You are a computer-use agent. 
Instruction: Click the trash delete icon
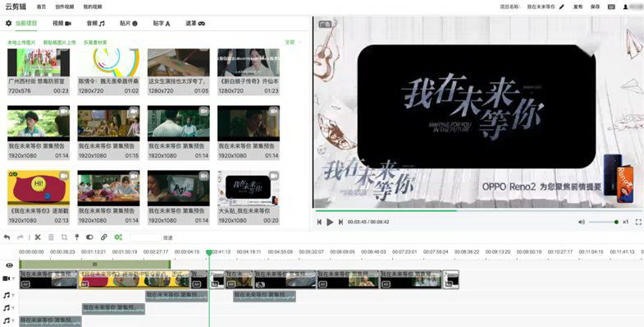(51, 237)
